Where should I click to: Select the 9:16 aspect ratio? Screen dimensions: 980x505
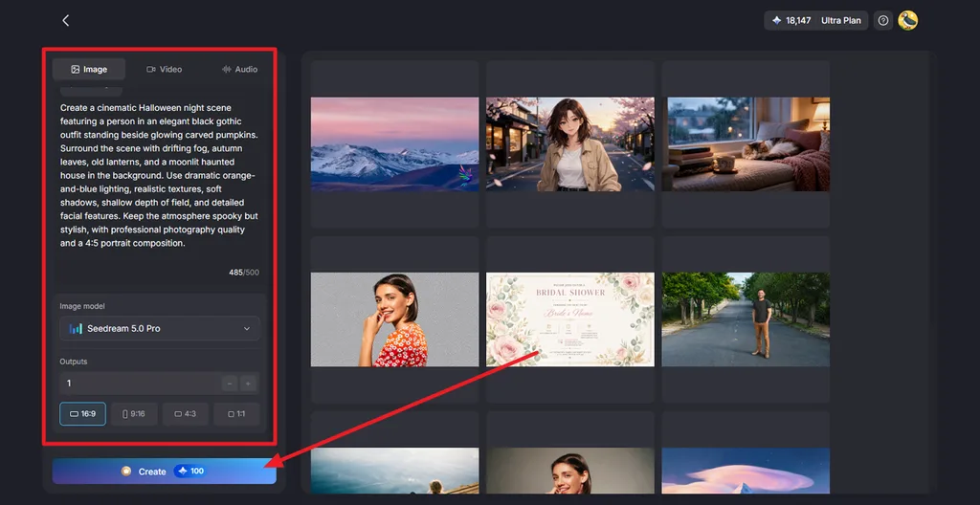tap(134, 414)
